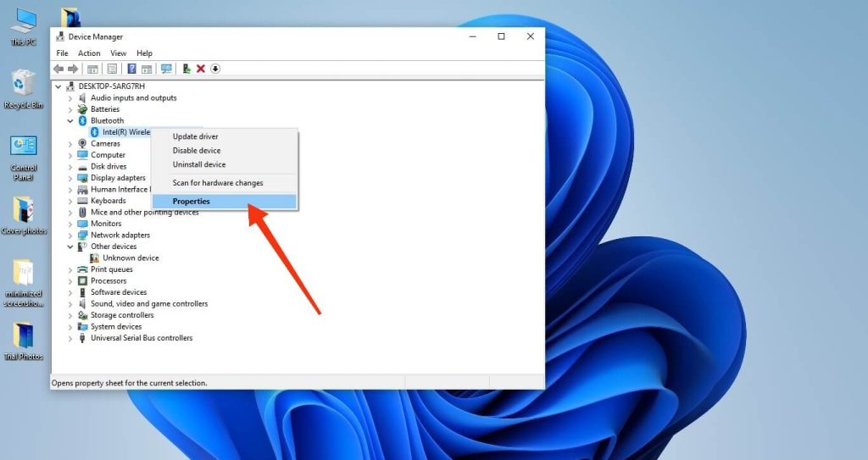The height and width of the screenshot is (460, 868).
Task: Click the Print queues printer icon
Action: [82, 269]
